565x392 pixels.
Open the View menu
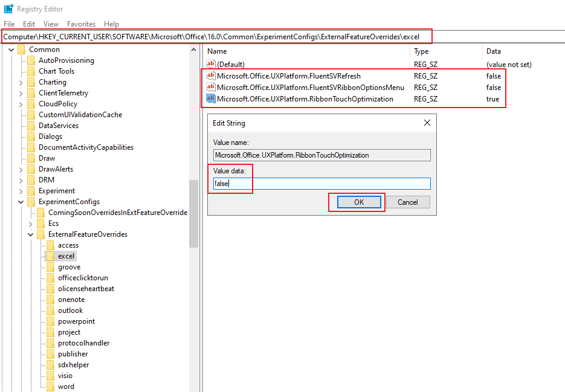tap(51, 24)
